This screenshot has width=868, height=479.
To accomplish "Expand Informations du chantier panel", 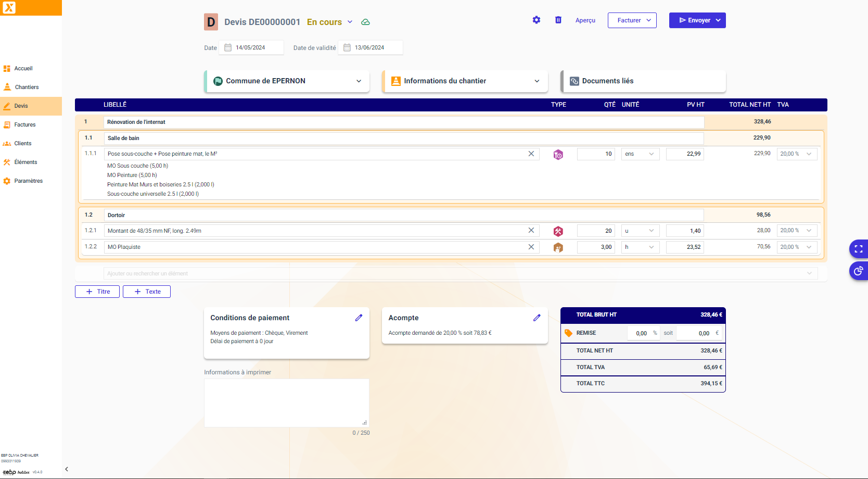I will (x=537, y=81).
